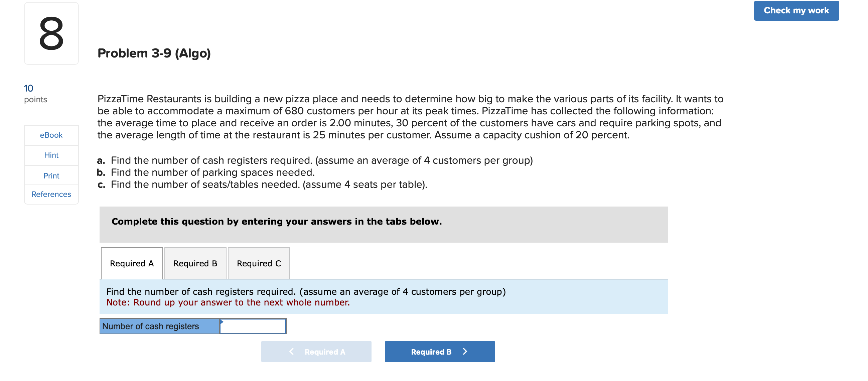Click the left chevron on Required A button

point(291,352)
